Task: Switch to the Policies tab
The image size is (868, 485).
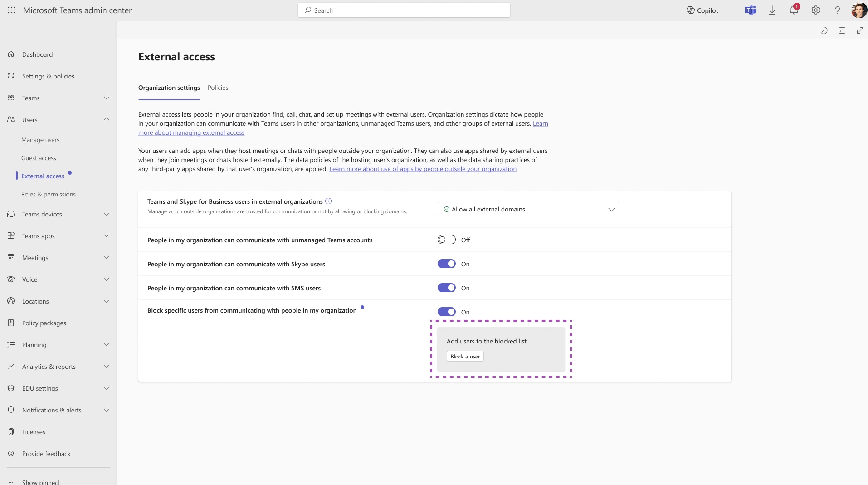Action: [x=218, y=88]
